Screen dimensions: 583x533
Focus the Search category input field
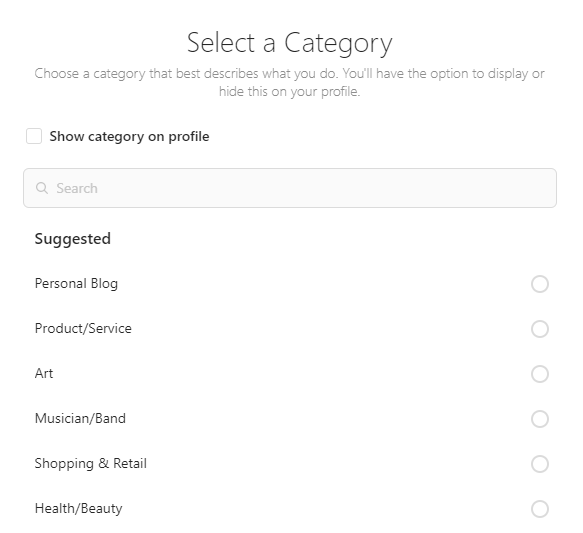point(290,188)
